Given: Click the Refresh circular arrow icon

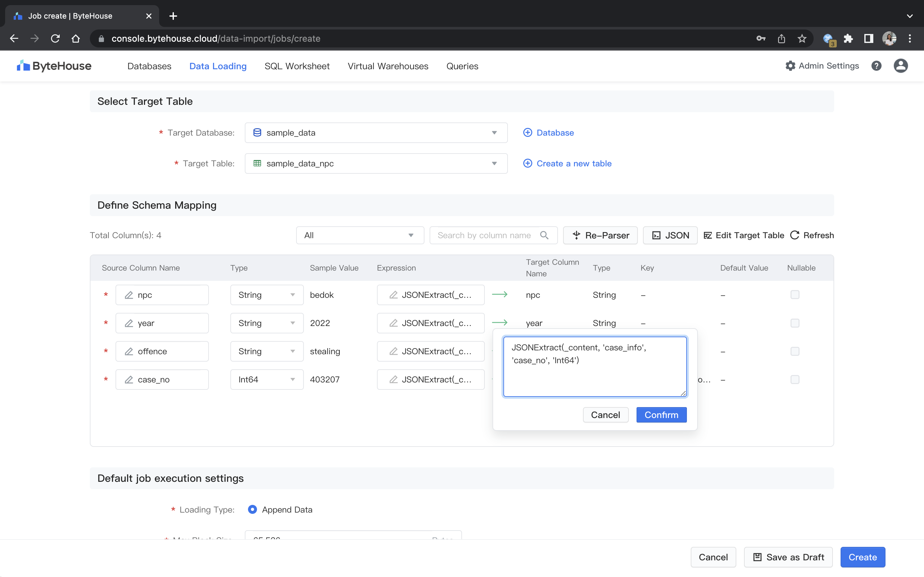Looking at the screenshot, I should point(795,235).
